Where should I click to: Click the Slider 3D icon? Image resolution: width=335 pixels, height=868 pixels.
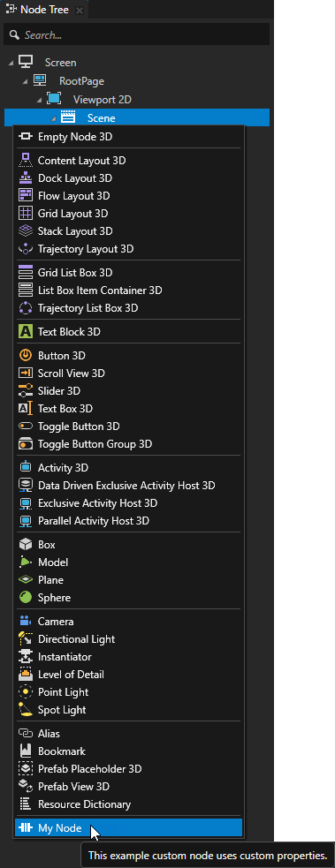[x=26, y=391]
